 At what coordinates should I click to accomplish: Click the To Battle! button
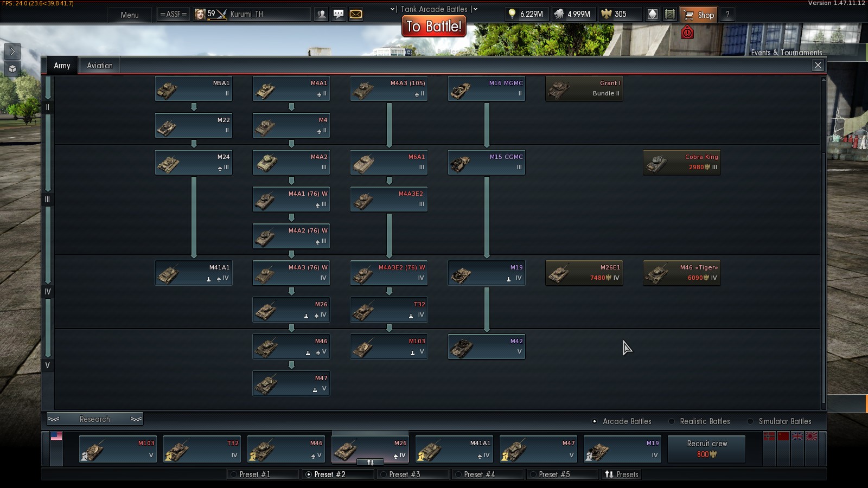[x=434, y=26]
